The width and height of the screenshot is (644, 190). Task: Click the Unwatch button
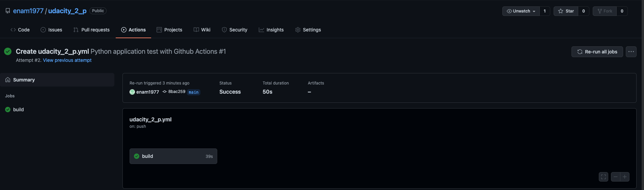521,11
